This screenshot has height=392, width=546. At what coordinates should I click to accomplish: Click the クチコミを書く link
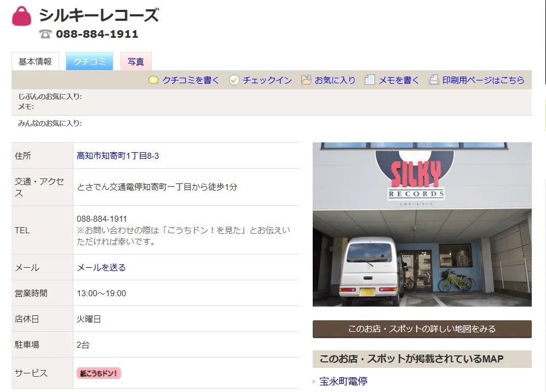click(x=191, y=80)
